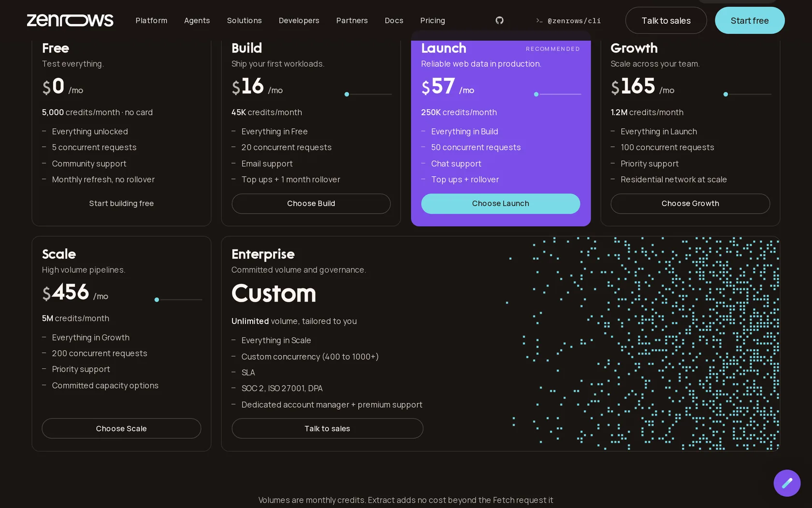The width and height of the screenshot is (812, 508).
Task: Click 'Dedicated account manager + premium support'
Action: coord(332,405)
